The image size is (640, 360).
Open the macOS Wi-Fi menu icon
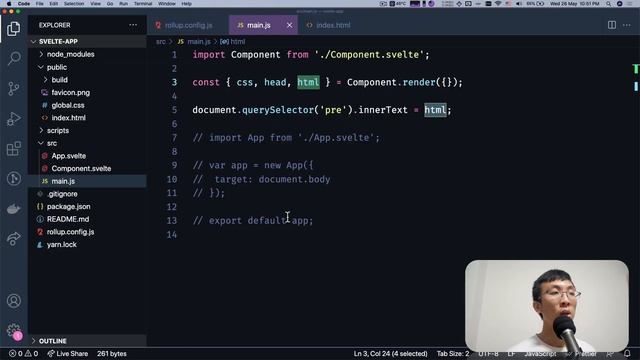tap(498, 4)
